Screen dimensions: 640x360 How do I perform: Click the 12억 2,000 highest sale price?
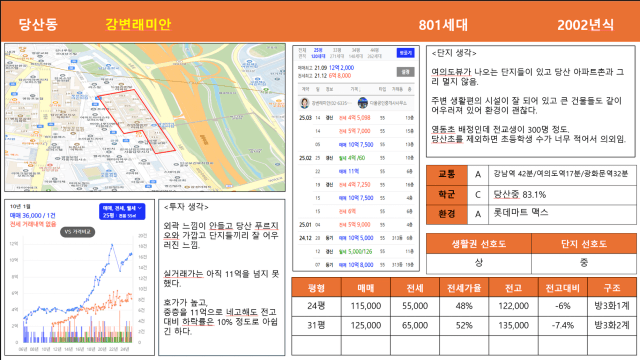pos(341,68)
